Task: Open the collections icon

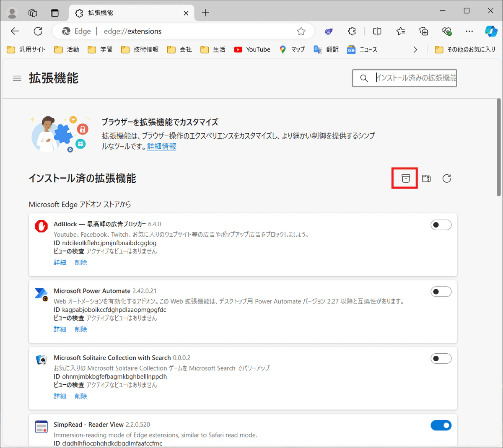Action: (424, 31)
